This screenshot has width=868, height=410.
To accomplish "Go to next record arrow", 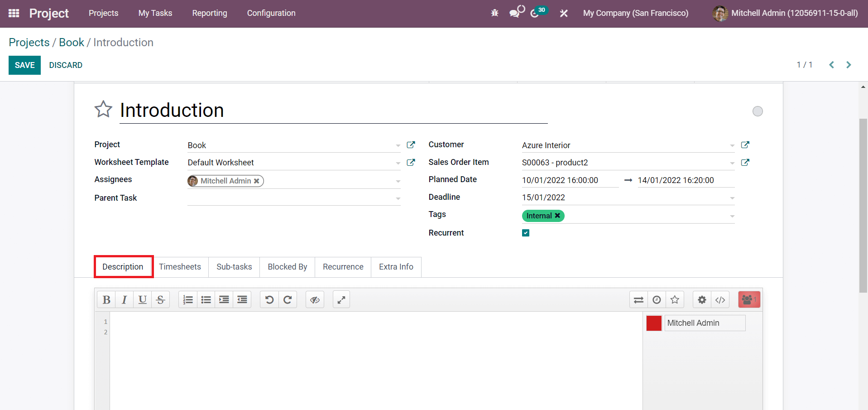I will pyautogui.click(x=849, y=65).
